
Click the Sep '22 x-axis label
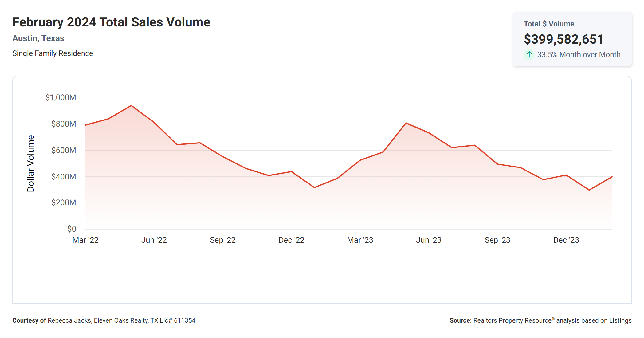(x=223, y=240)
